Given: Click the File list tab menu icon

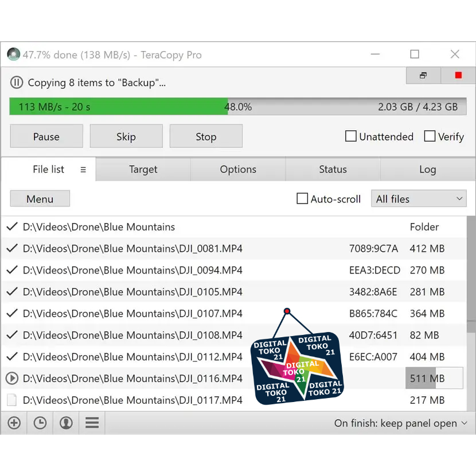Looking at the screenshot, I should click(x=83, y=169).
